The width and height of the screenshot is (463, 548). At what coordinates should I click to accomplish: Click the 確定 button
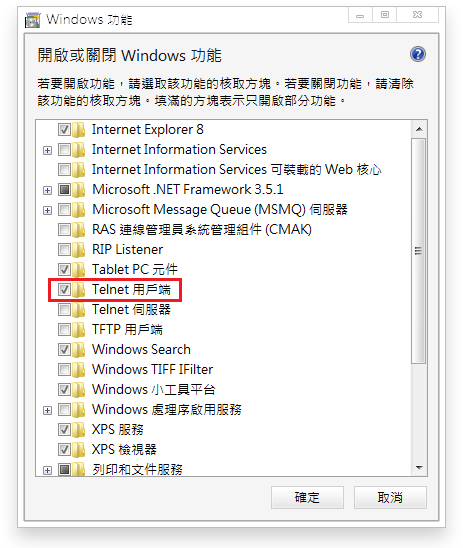click(307, 497)
